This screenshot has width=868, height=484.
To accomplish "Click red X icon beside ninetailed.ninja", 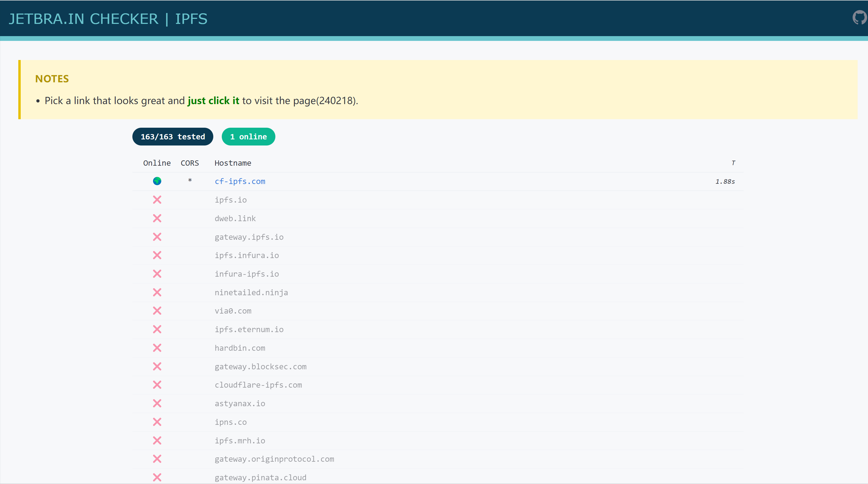I will 157,292.
